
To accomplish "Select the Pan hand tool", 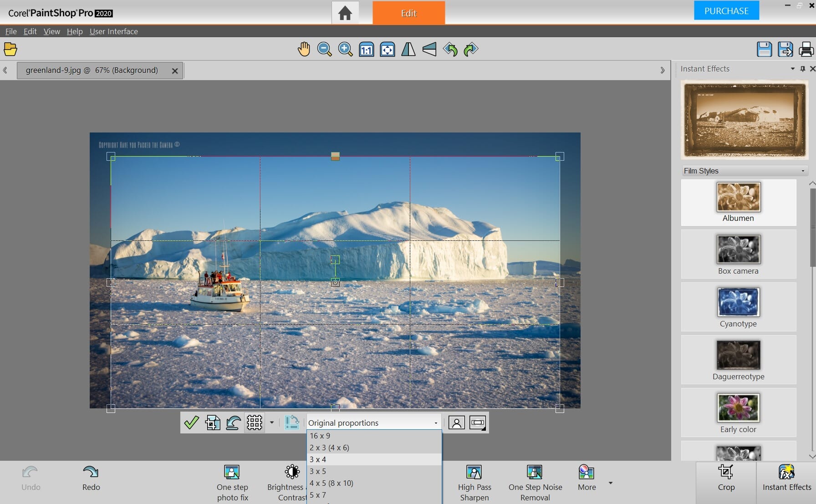I will (x=304, y=49).
